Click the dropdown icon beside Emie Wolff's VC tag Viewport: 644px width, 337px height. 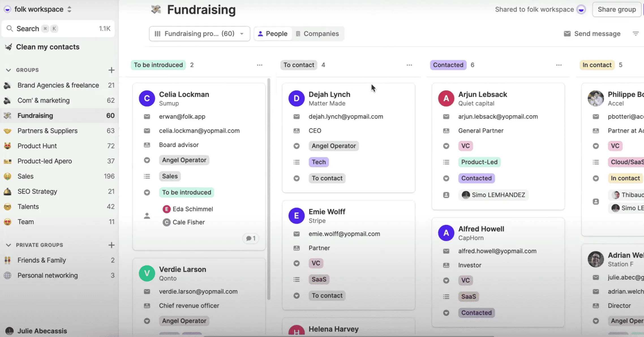click(x=297, y=263)
